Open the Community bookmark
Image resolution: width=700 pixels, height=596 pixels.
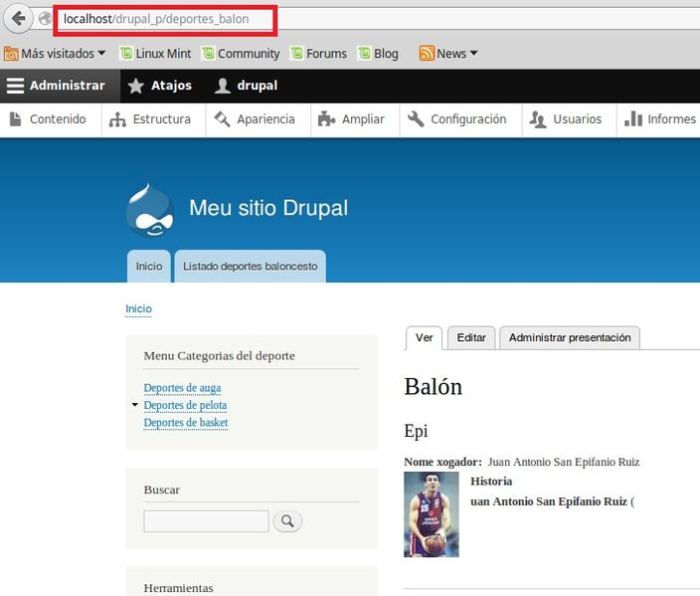click(x=241, y=54)
